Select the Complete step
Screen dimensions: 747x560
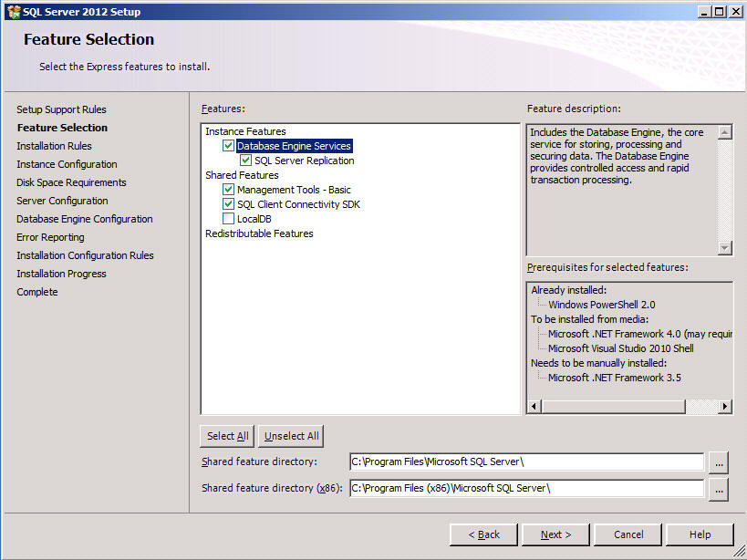click(x=37, y=292)
